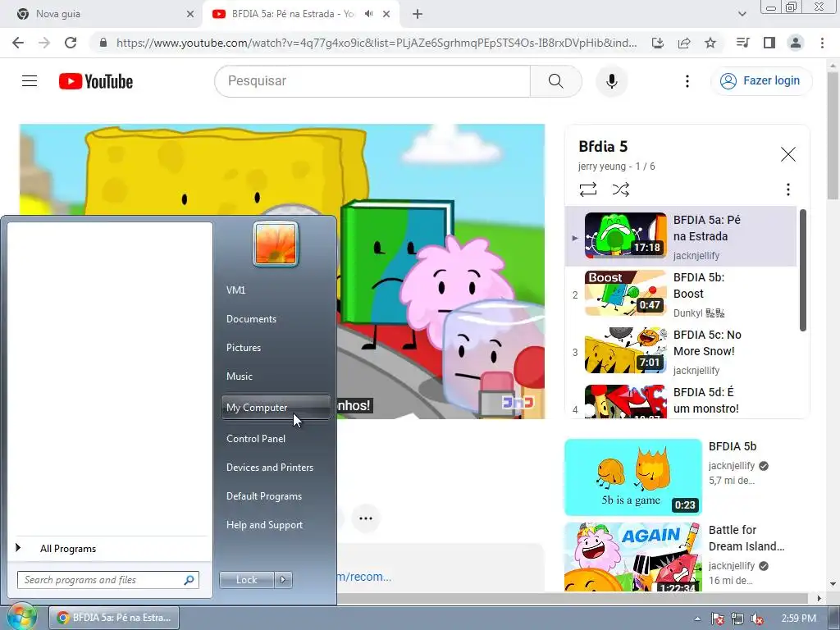Toggle playlist shuffle button
The width and height of the screenshot is (840, 630).
(620, 189)
